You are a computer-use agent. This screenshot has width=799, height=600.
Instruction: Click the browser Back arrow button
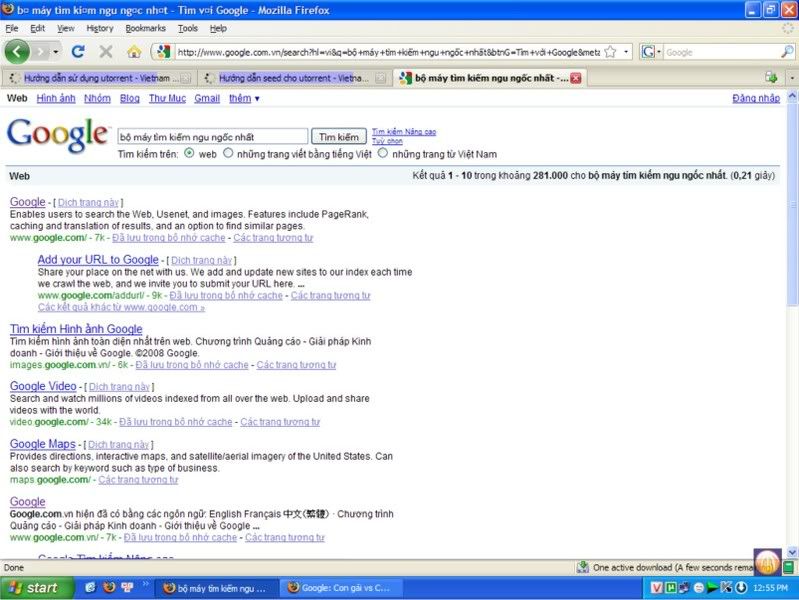(x=17, y=51)
